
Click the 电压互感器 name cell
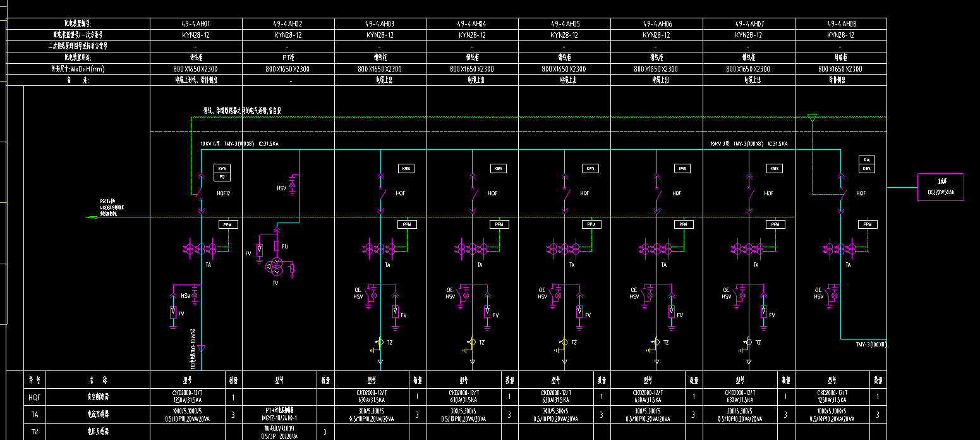click(x=98, y=432)
